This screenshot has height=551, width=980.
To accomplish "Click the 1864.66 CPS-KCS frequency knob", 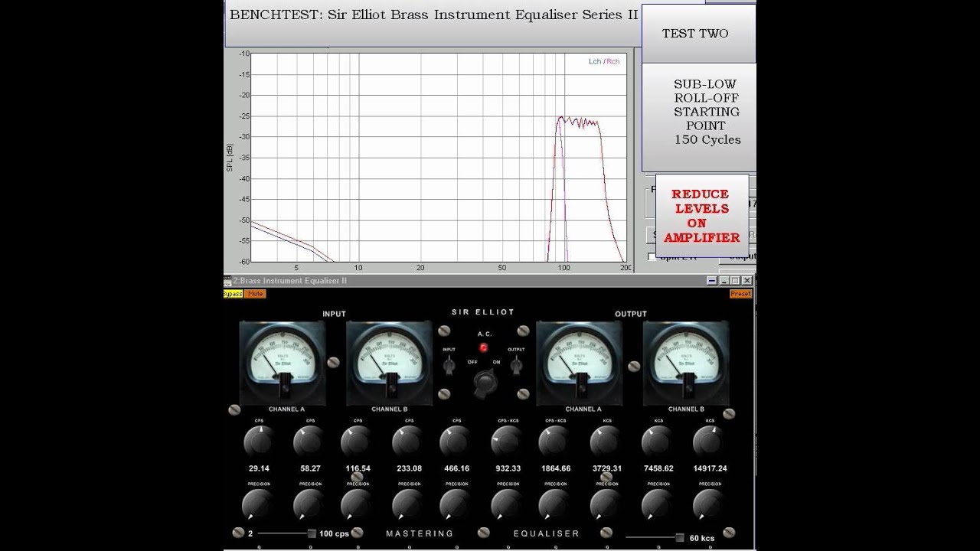I will (x=554, y=442).
